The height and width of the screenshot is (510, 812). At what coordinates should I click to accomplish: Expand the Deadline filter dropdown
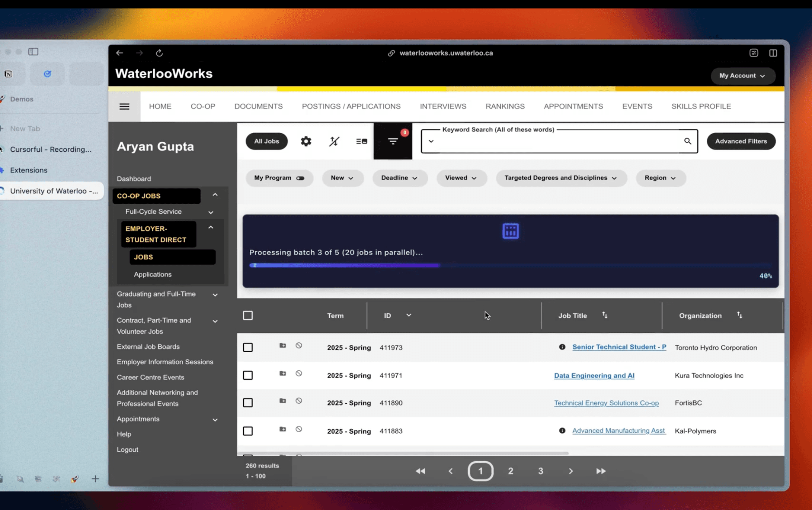(400, 178)
